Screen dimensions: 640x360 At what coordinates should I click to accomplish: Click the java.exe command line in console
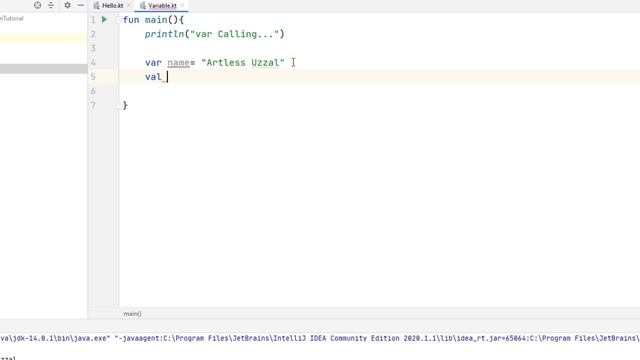click(320, 338)
